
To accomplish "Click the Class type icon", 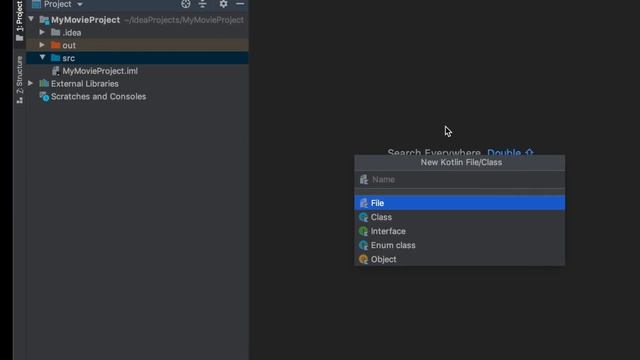I will point(363,217).
